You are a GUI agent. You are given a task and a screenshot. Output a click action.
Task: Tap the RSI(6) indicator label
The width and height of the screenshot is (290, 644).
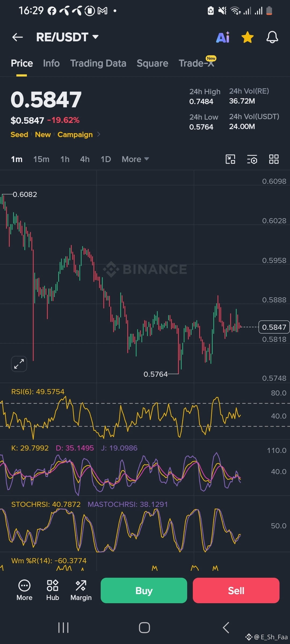[x=38, y=392]
